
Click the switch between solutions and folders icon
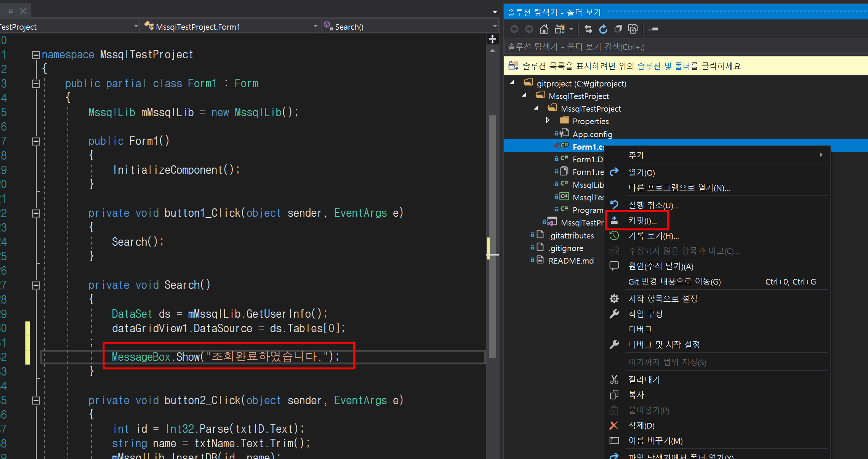pos(560,29)
